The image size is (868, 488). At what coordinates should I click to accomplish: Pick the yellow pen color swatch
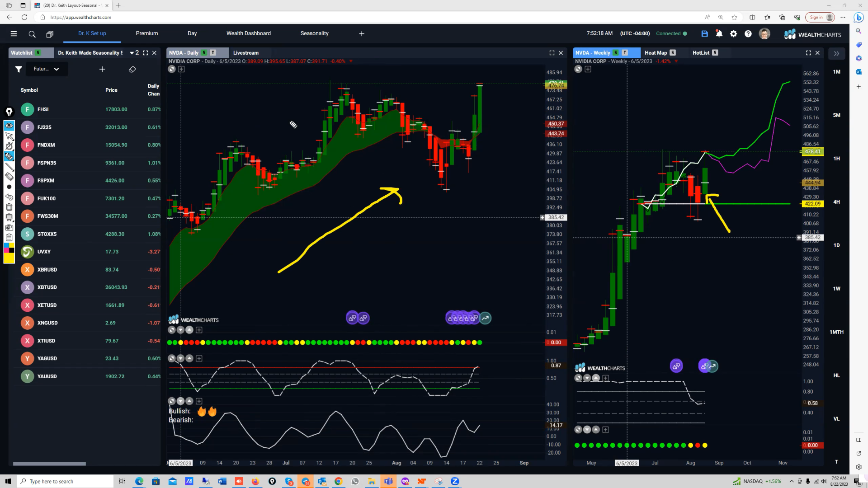9,258
